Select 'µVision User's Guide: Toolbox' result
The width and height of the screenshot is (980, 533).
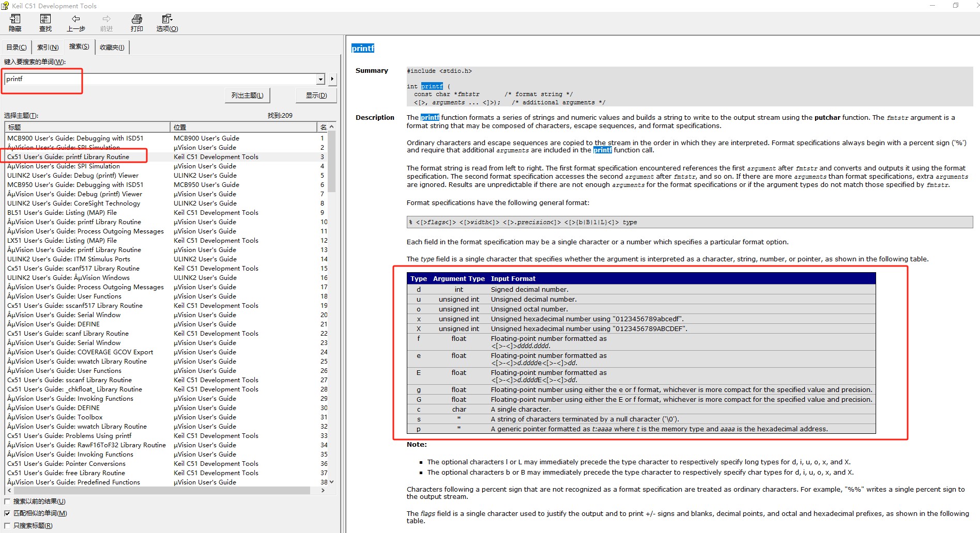click(55, 417)
